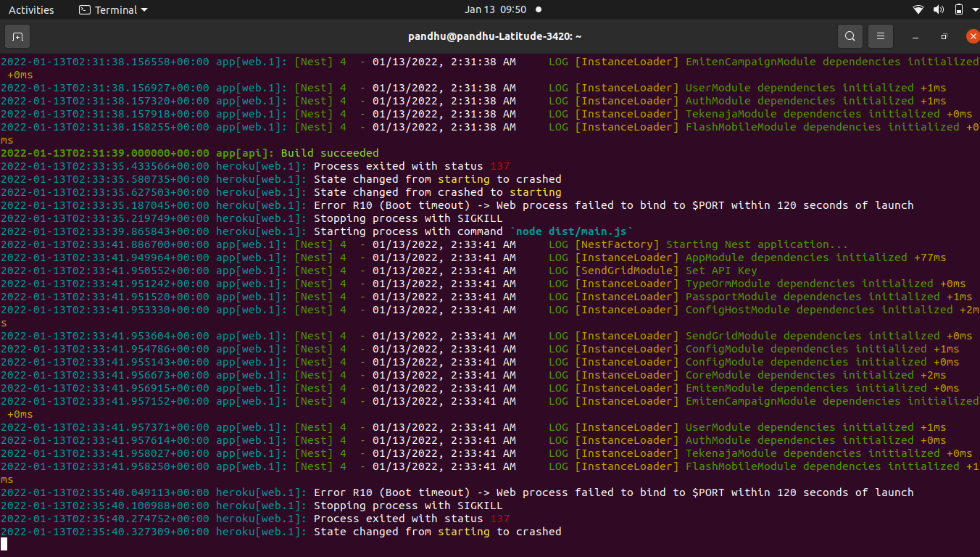980x557 pixels.
Task: Click 'ConfigHostModule dependencies initialized' text
Action: (x=819, y=310)
